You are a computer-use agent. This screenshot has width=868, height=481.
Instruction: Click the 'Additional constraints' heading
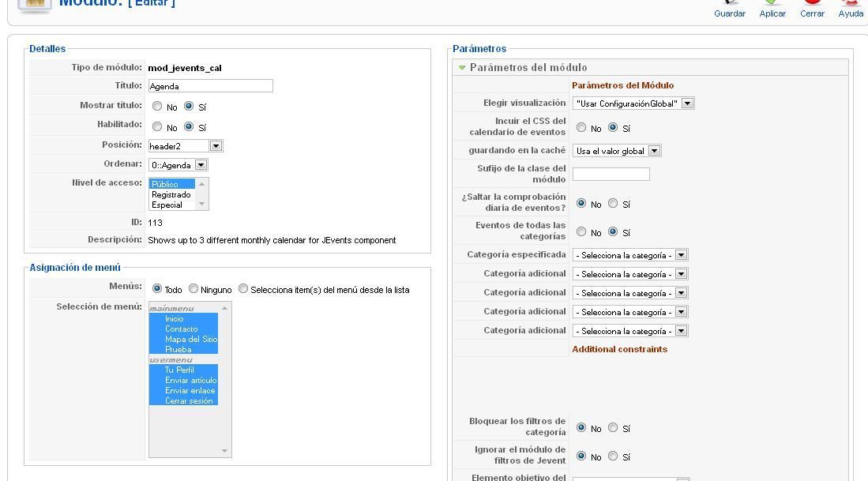click(x=619, y=349)
